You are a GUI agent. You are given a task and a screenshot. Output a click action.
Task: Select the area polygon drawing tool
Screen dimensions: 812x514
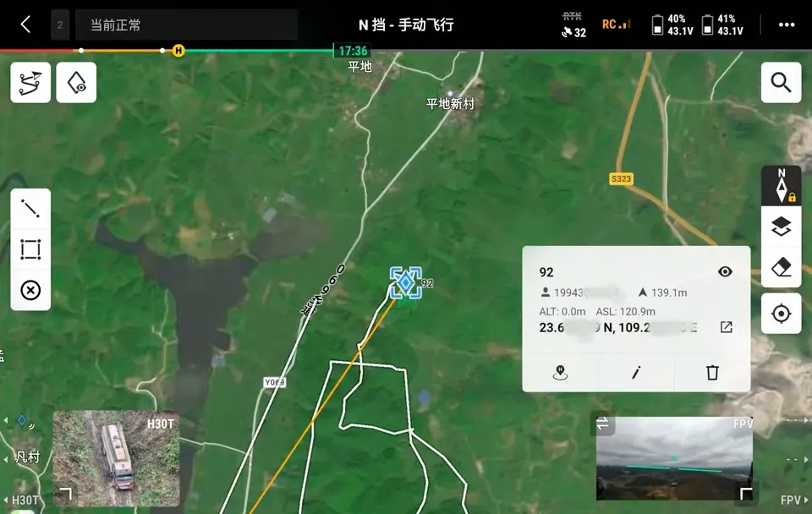point(30,249)
